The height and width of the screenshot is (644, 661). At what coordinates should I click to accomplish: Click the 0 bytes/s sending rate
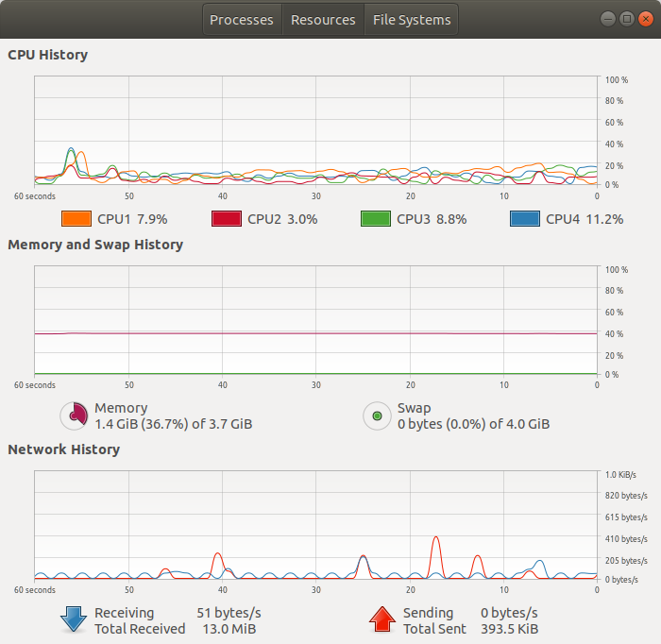pos(509,613)
